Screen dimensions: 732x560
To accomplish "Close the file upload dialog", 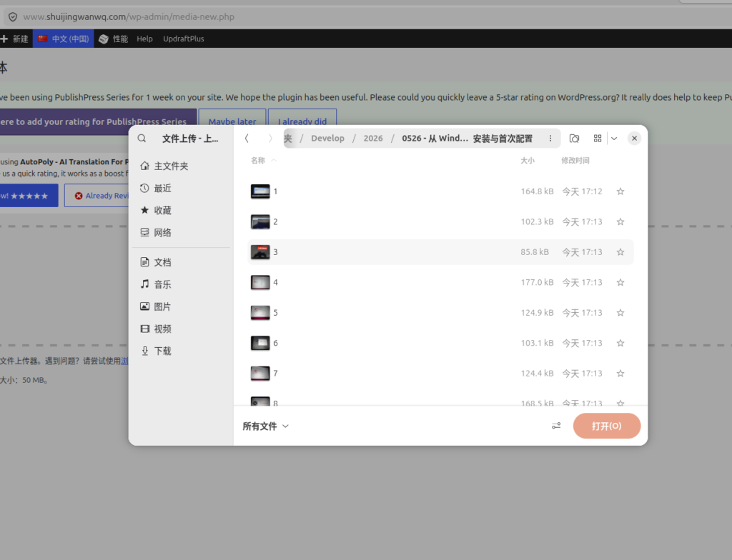I will [634, 138].
